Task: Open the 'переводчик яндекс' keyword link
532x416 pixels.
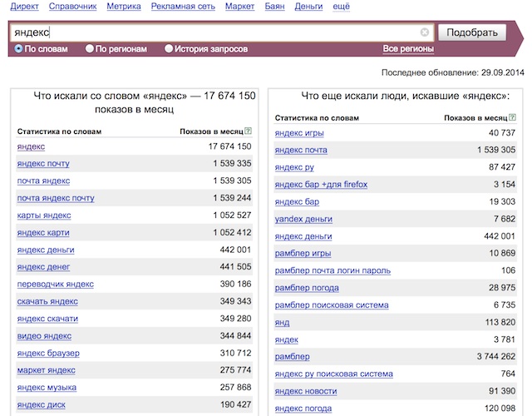Action: coord(56,285)
